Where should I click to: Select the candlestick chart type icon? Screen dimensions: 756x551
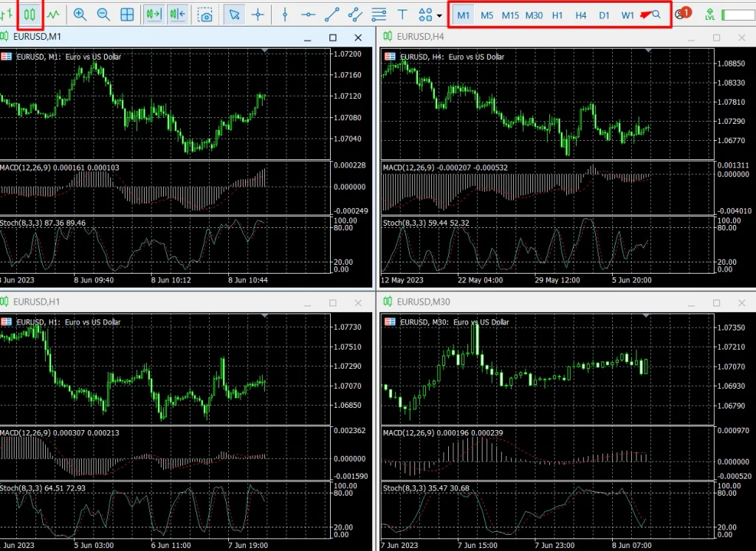(30, 15)
